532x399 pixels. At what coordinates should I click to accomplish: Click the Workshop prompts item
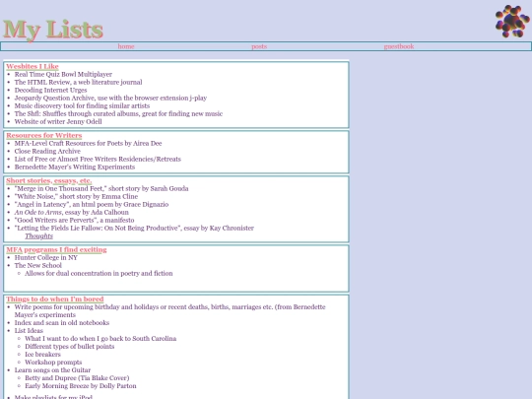click(x=53, y=362)
